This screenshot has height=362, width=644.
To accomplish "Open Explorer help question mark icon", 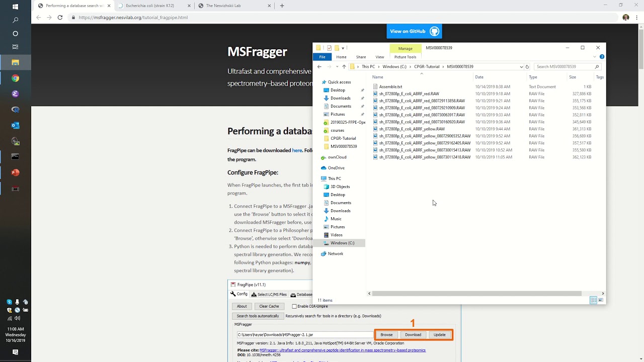I will pyautogui.click(x=602, y=57).
